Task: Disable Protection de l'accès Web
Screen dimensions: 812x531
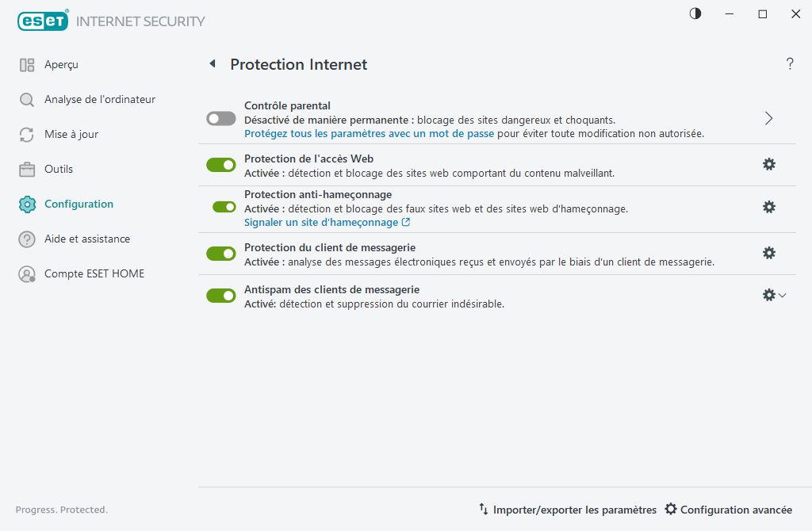Action: pos(221,164)
